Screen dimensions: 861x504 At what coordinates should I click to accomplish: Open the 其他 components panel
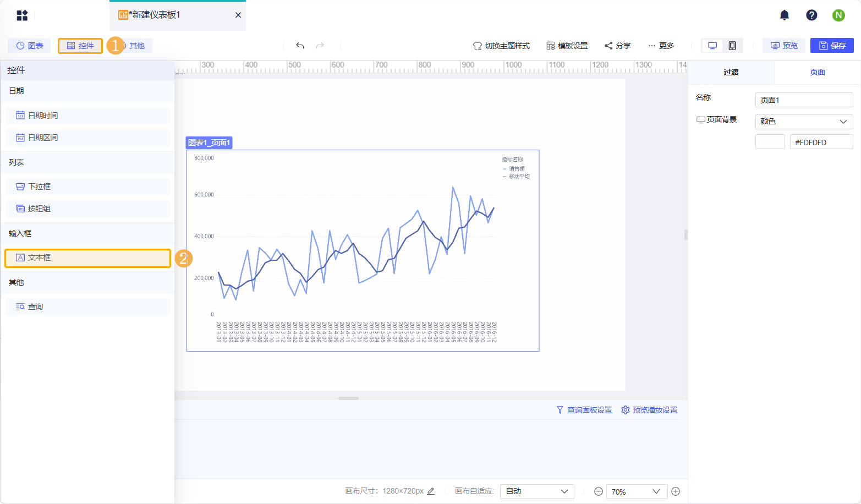pyautogui.click(x=136, y=46)
